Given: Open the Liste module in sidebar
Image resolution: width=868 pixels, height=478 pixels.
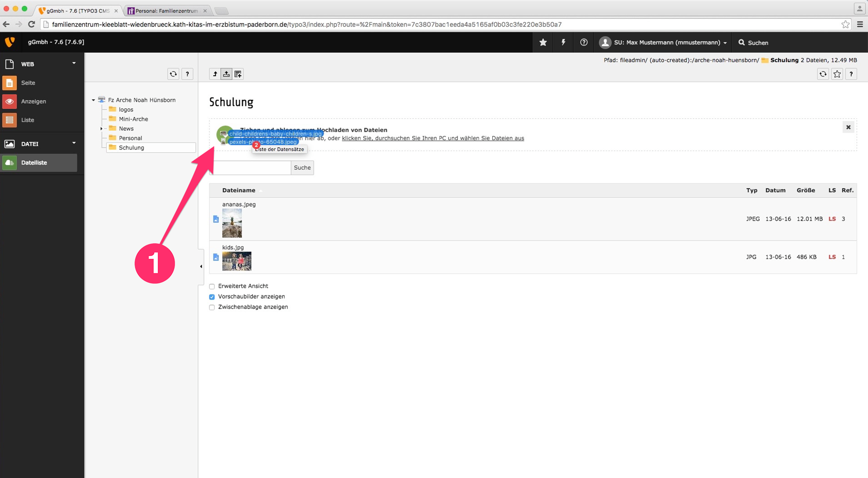Looking at the screenshot, I should (x=28, y=120).
